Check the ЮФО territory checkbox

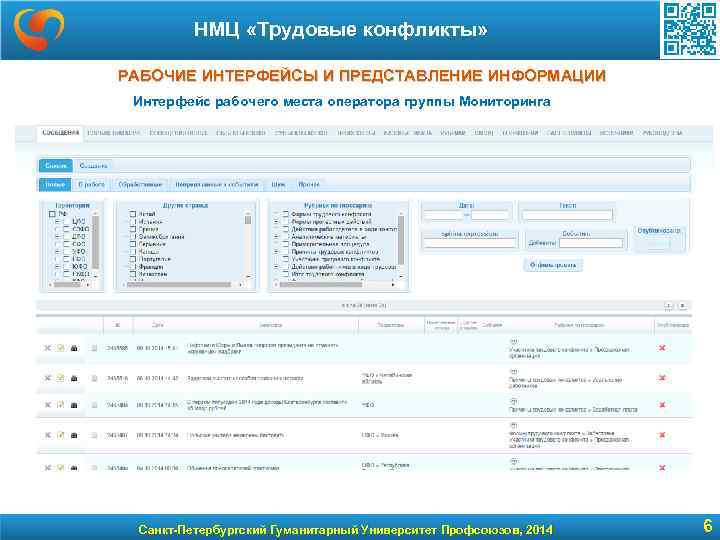[67, 266]
